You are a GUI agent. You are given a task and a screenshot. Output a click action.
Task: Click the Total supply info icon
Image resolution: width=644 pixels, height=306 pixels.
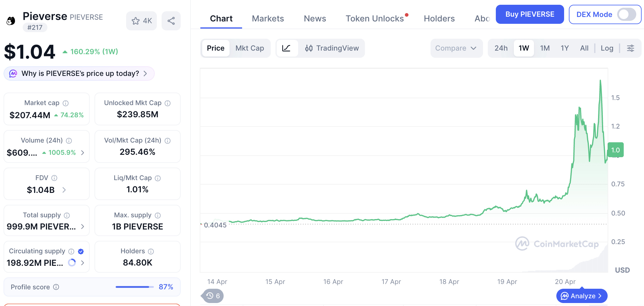click(67, 216)
